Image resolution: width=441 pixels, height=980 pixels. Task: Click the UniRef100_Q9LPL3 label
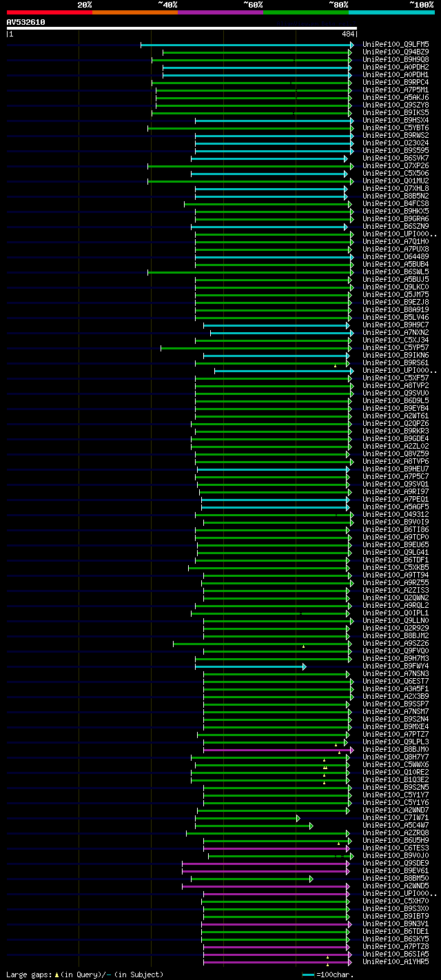396,742
